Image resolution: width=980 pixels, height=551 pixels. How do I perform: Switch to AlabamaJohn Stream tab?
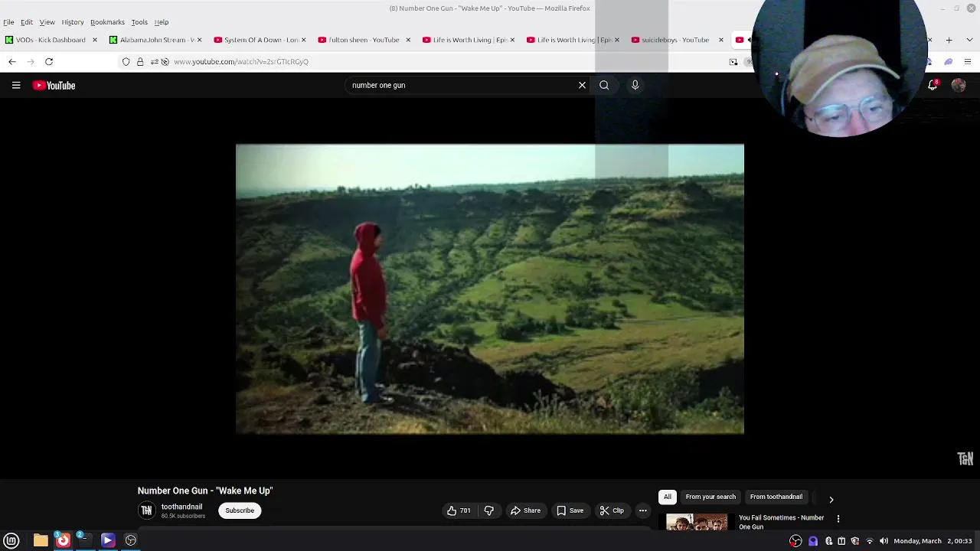click(155, 40)
